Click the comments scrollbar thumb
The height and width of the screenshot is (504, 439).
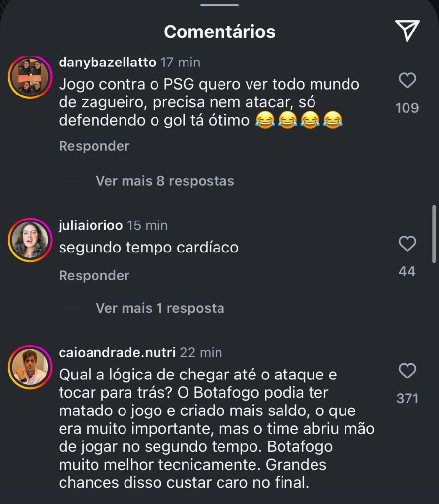pyautogui.click(x=434, y=233)
